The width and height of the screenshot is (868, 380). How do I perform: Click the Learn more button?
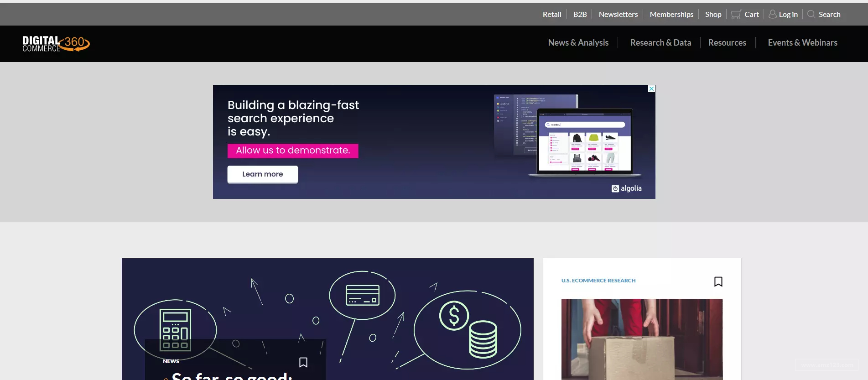coord(263,174)
